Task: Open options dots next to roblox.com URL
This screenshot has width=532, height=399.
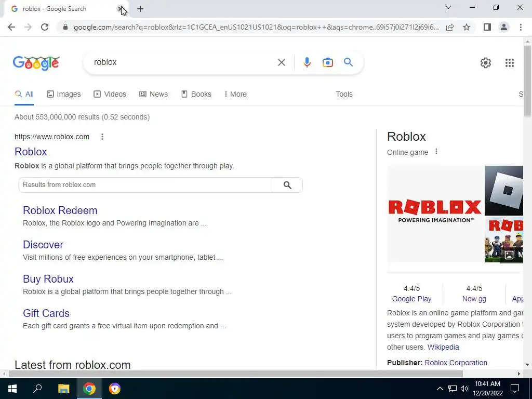Action: 102,137
